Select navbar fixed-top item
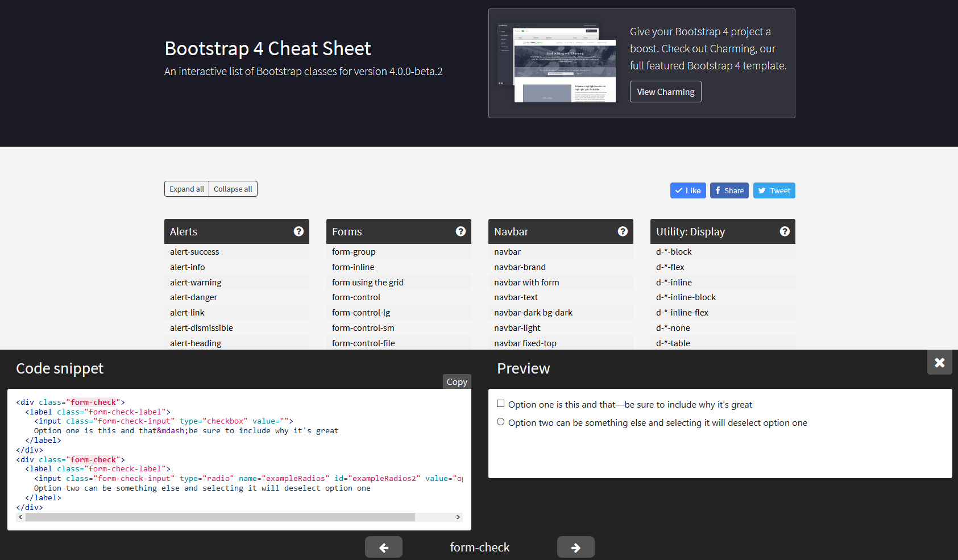Viewport: 958px width, 560px height. click(x=561, y=343)
